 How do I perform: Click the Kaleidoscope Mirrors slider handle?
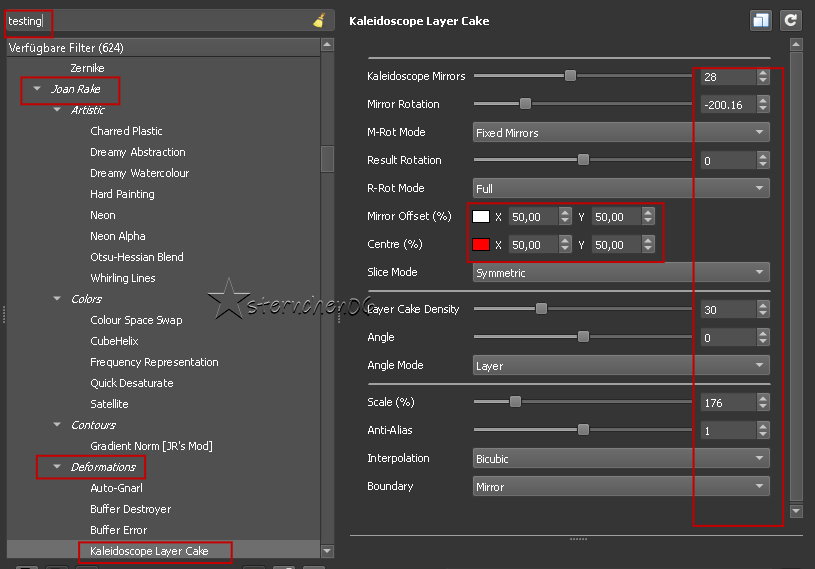(570, 76)
